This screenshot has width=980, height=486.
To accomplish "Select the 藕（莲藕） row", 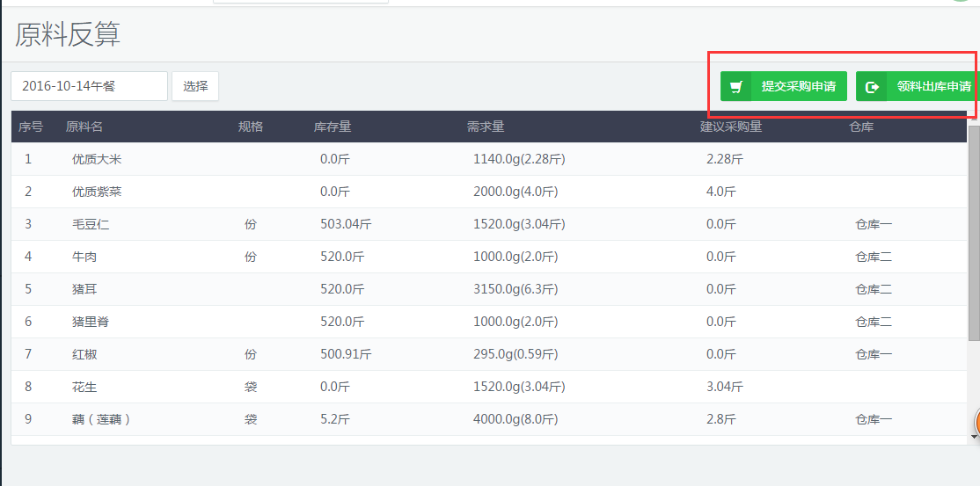I will point(102,419).
